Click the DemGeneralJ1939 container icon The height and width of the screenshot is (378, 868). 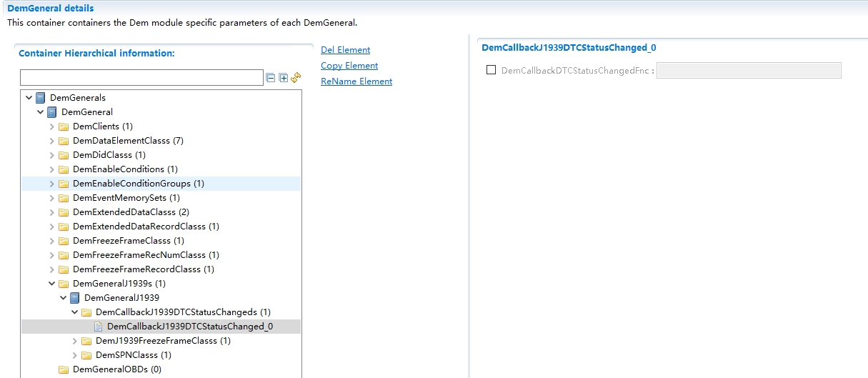(x=75, y=298)
